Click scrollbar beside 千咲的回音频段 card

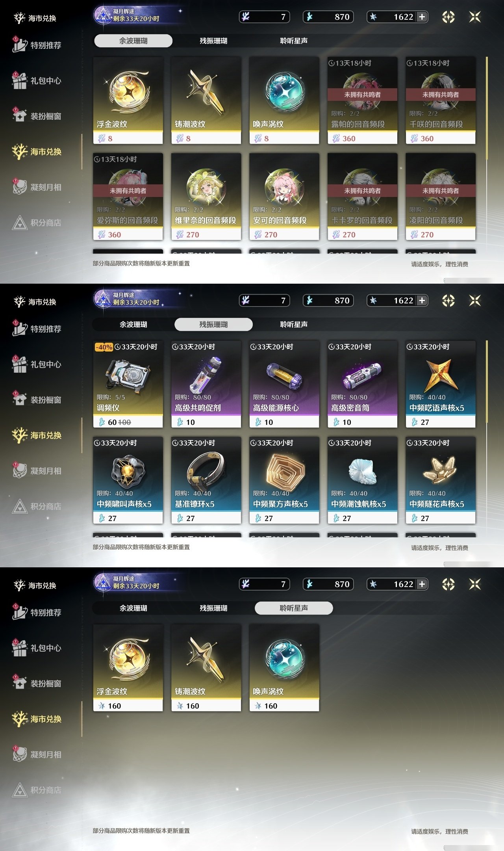coord(487,108)
